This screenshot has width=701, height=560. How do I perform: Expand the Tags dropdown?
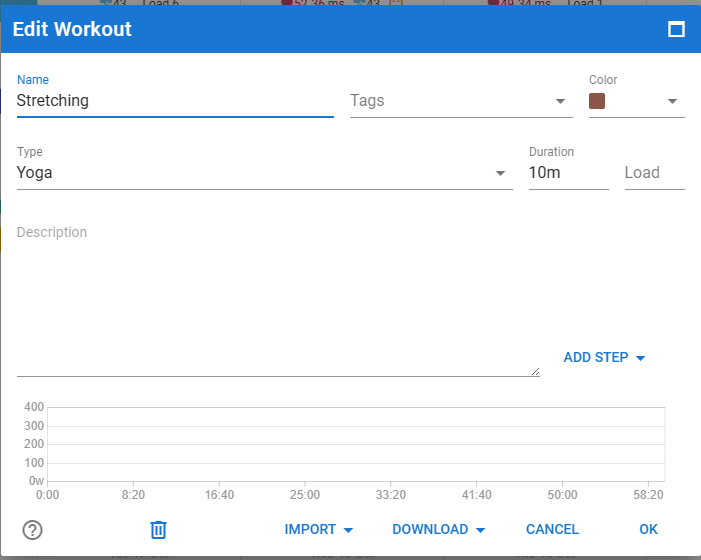click(x=560, y=101)
